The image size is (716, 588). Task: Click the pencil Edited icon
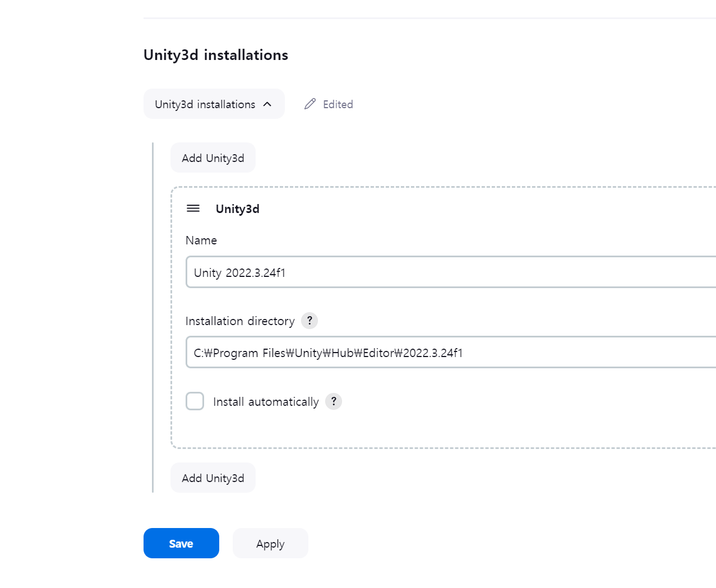310,104
